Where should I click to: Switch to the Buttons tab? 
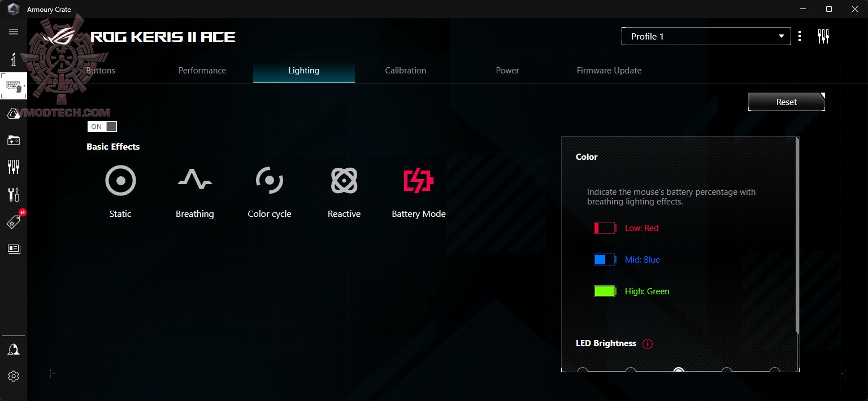point(101,71)
